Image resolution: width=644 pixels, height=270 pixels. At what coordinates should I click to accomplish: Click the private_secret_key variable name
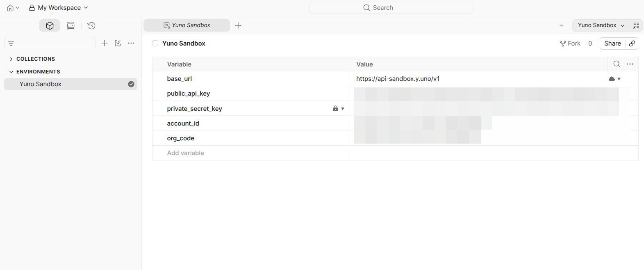coord(194,109)
